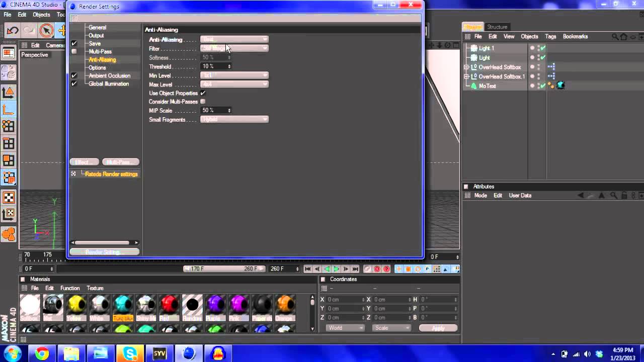This screenshot has height=362, width=644.
Task: Select the Yellow material swatch
Action: tap(77, 307)
